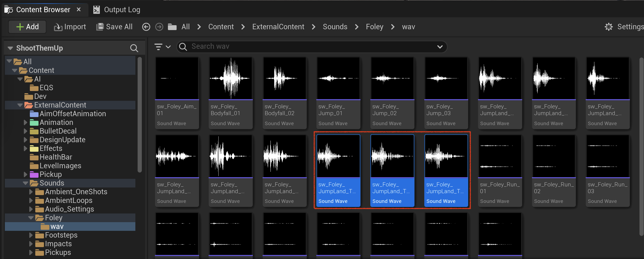Click the Add button
644x259 pixels.
(27, 27)
